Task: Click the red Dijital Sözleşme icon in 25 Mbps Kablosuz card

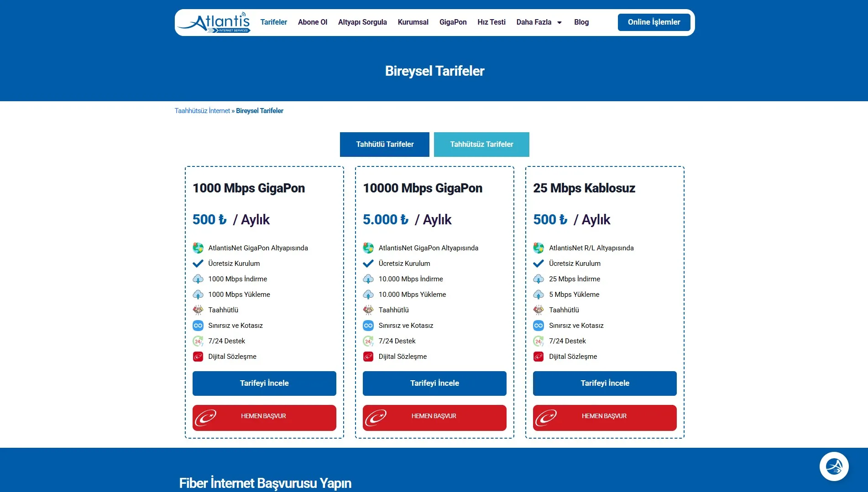Action: pos(539,357)
